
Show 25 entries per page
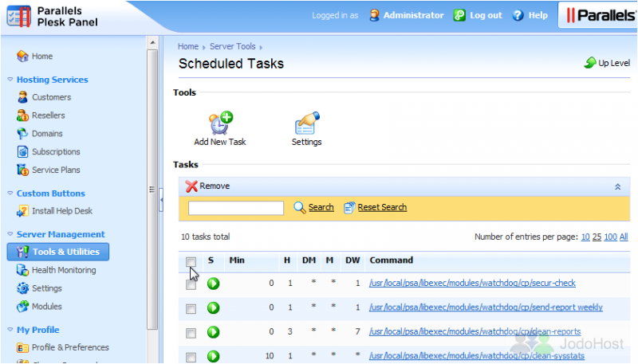click(597, 237)
